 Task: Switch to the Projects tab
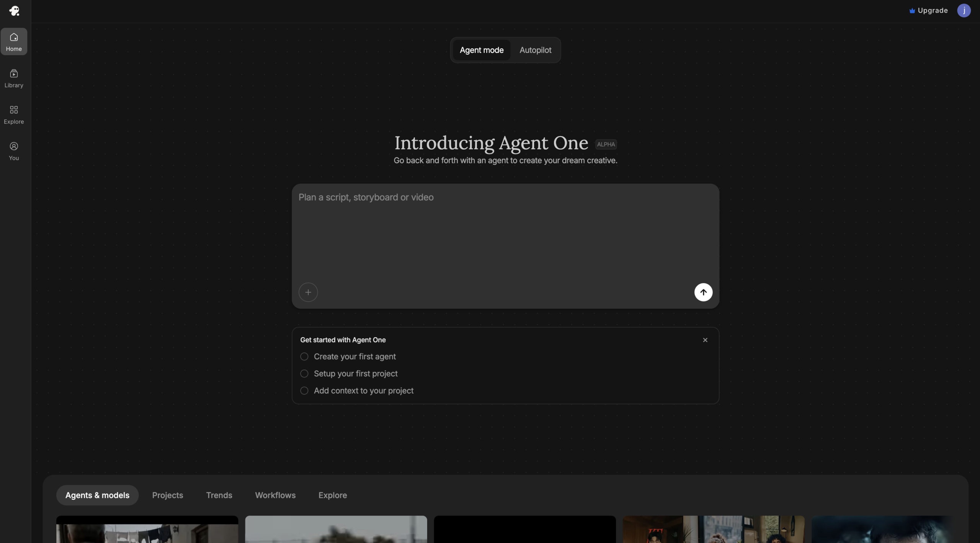pos(168,495)
